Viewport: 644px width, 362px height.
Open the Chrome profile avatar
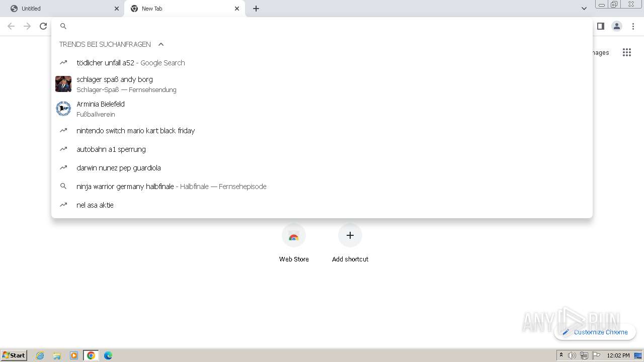point(617,26)
